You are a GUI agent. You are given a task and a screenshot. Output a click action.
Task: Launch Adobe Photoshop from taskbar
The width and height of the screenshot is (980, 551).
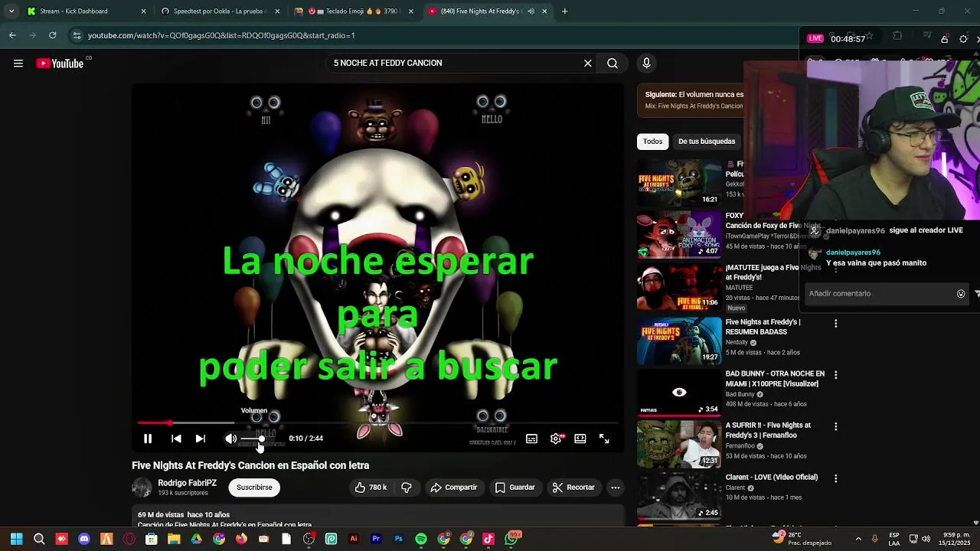click(x=398, y=539)
